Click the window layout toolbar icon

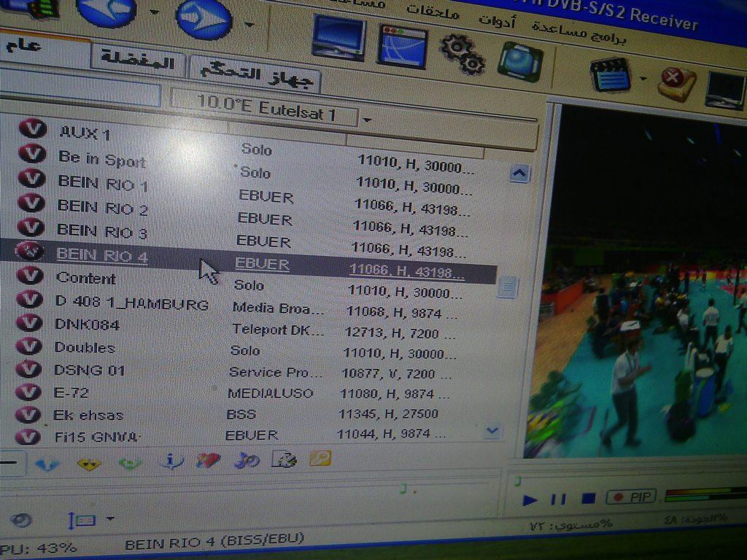(x=403, y=47)
